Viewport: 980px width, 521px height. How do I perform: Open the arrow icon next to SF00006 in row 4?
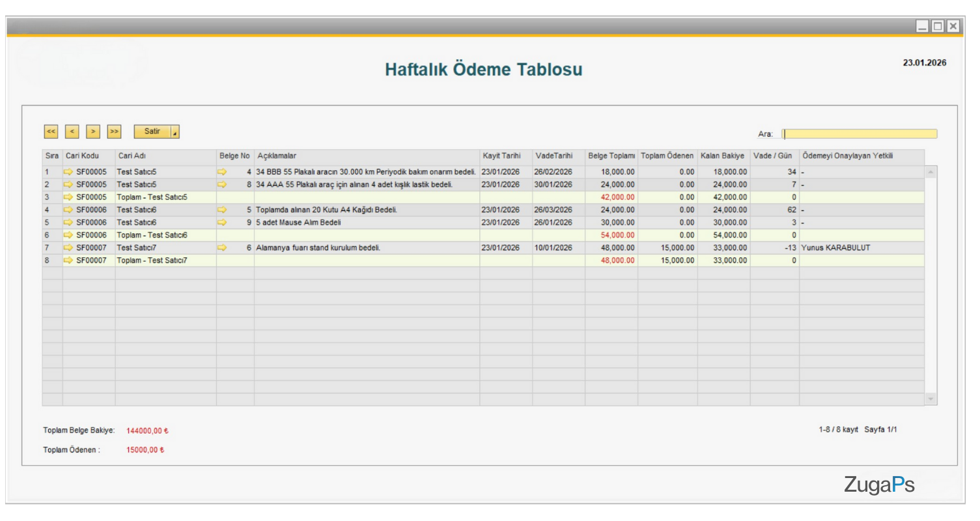(68, 209)
